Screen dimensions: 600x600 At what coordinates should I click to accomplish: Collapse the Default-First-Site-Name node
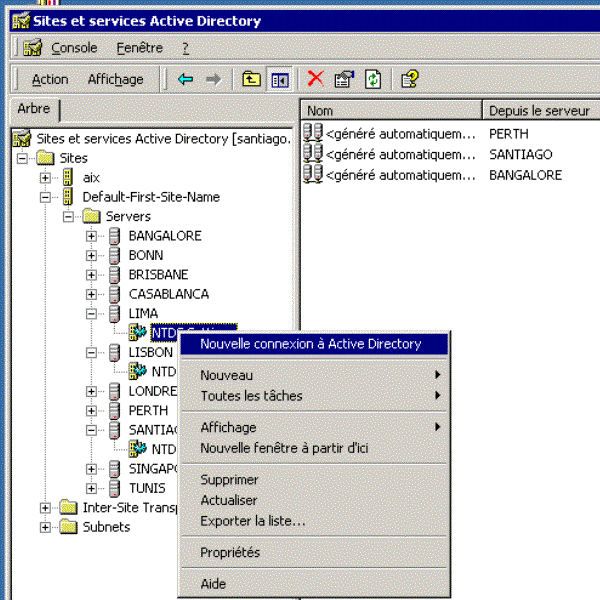click(x=45, y=197)
